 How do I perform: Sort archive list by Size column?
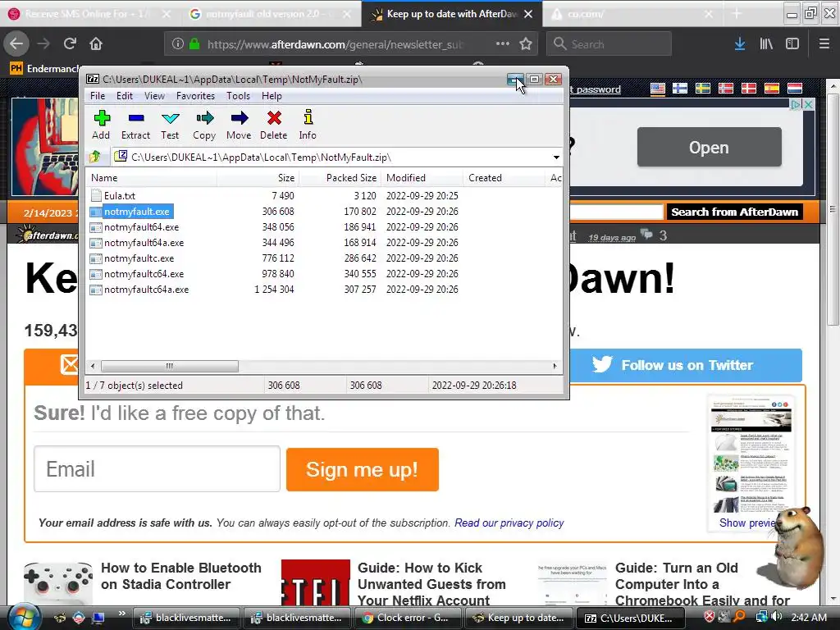click(258, 178)
